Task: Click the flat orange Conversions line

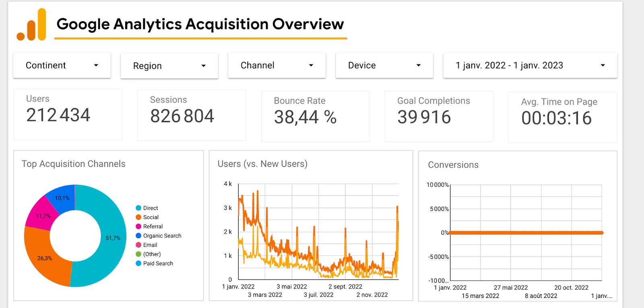Action: tap(526, 233)
